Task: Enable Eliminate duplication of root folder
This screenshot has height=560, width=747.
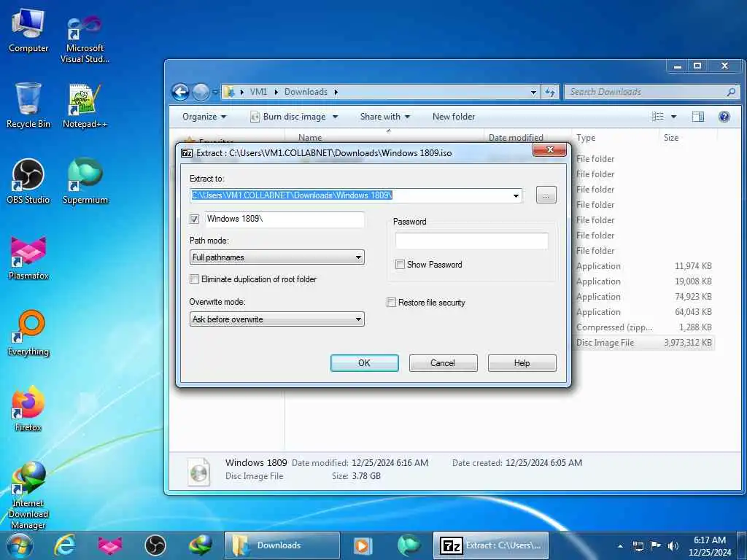Action: click(194, 279)
